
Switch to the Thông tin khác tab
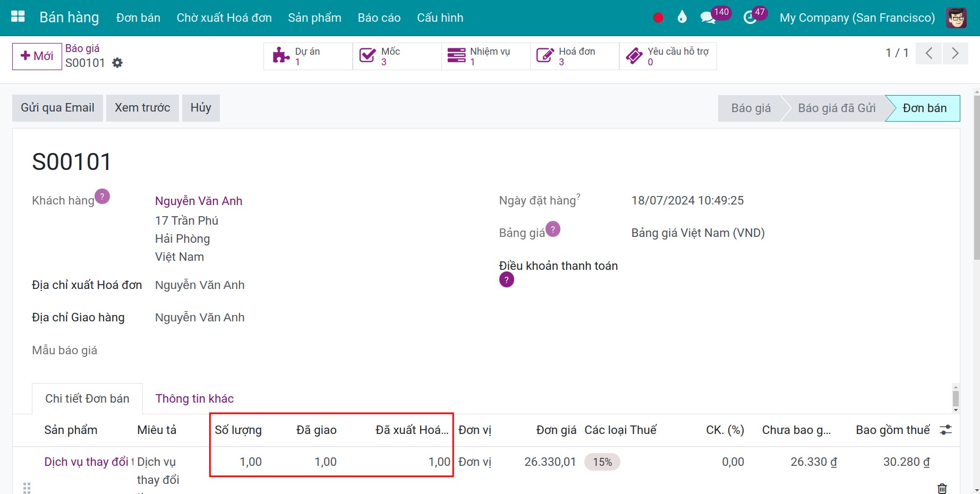(x=194, y=399)
